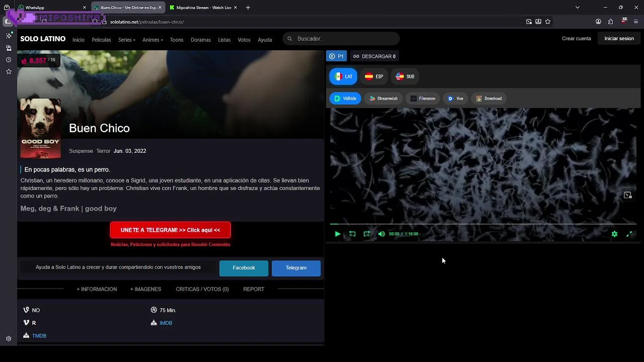Screen dimensions: 644x362
Task: Click the address bar URL
Action: pyautogui.click(x=147, y=22)
